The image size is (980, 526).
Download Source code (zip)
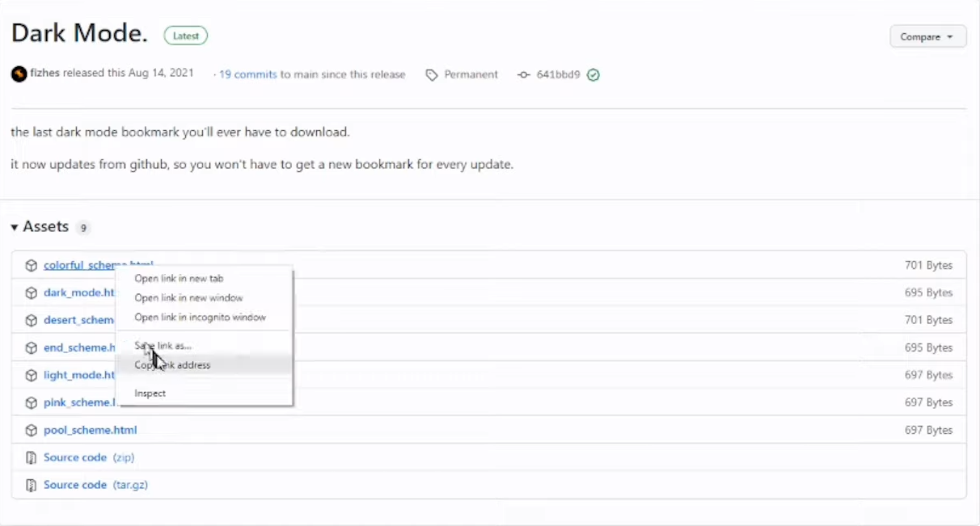(89, 457)
